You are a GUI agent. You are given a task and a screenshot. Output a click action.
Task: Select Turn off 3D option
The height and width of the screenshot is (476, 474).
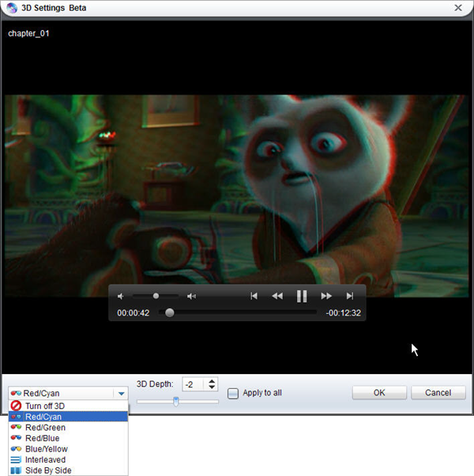[x=68, y=406]
